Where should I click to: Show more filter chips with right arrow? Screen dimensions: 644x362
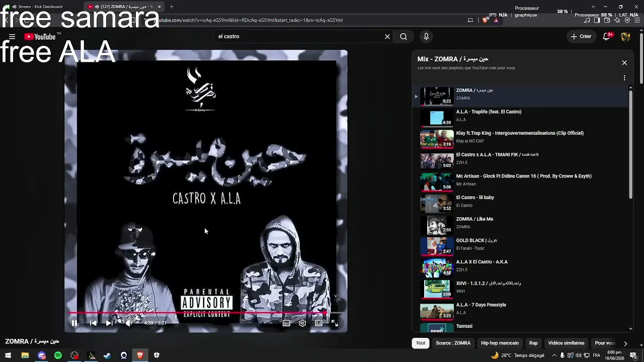pos(625,343)
